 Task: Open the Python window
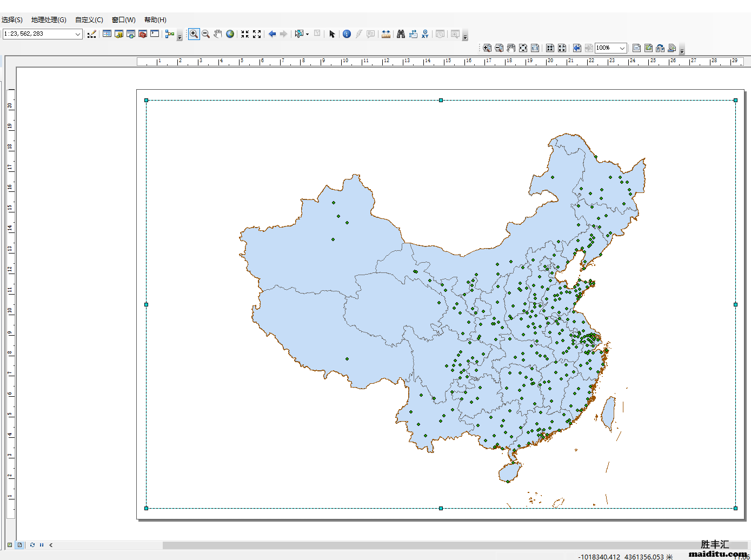tap(155, 34)
